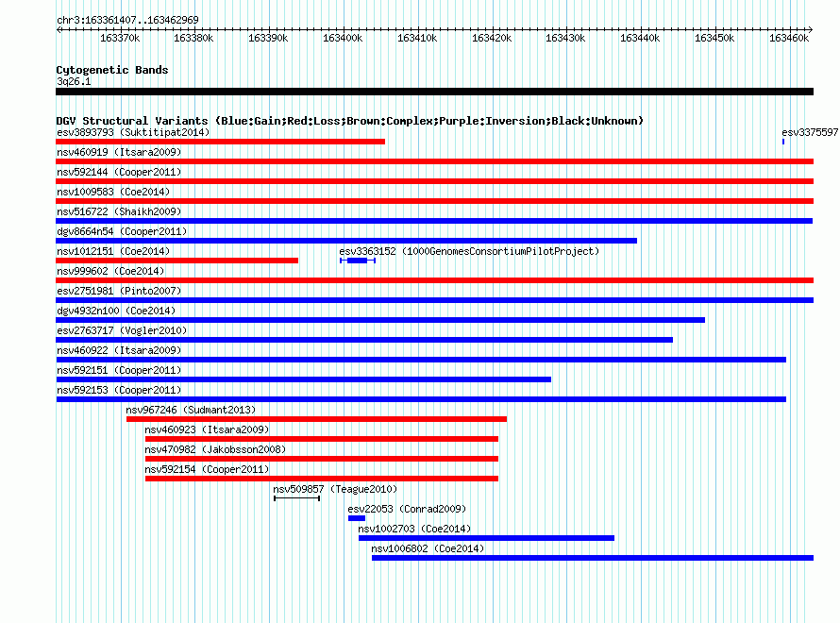Viewport: 840px width, 623px height.
Task: Click the red nsv592154 loss bar
Action: 322,479
